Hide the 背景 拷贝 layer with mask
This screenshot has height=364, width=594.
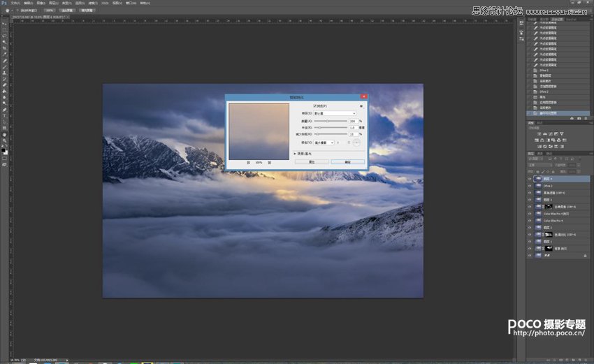[530, 249]
